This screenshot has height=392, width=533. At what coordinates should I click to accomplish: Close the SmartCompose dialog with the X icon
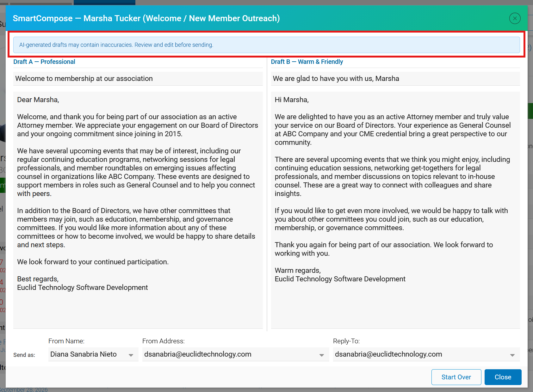click(515, 18)
